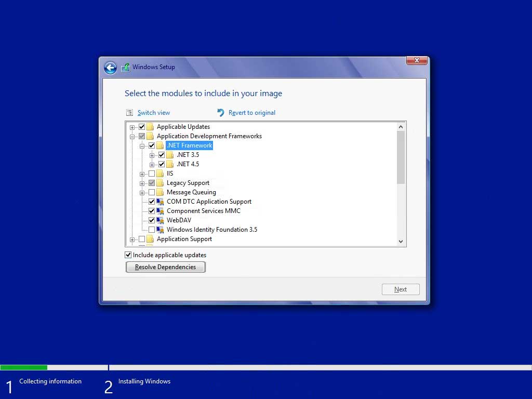Click the WebDAV component icon
The height and width of the screenshot is (399, 532).
click(160, 220)
